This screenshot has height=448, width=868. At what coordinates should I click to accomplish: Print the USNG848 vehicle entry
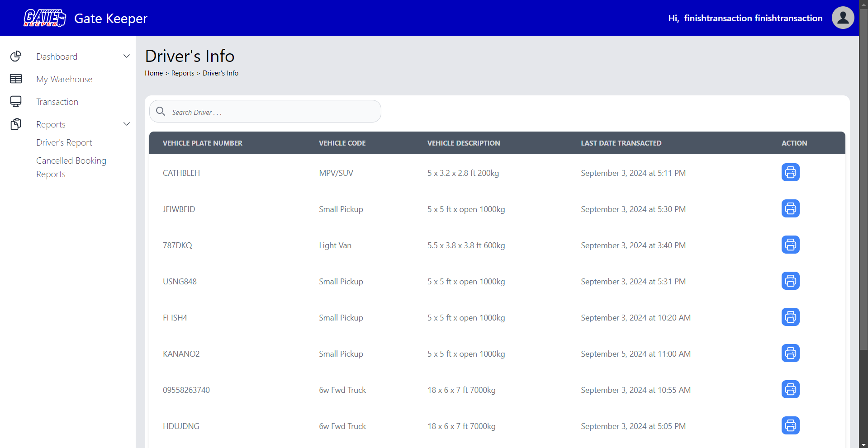tap(790, 281)
